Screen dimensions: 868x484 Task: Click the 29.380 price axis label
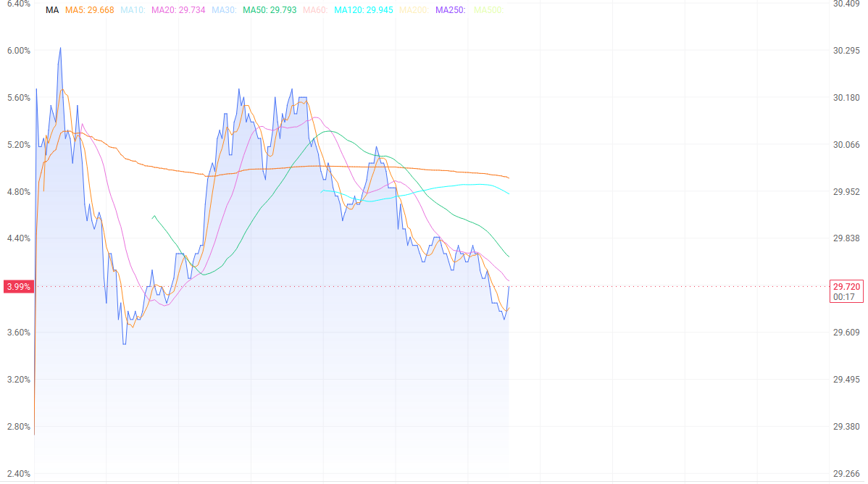point(846,427)
